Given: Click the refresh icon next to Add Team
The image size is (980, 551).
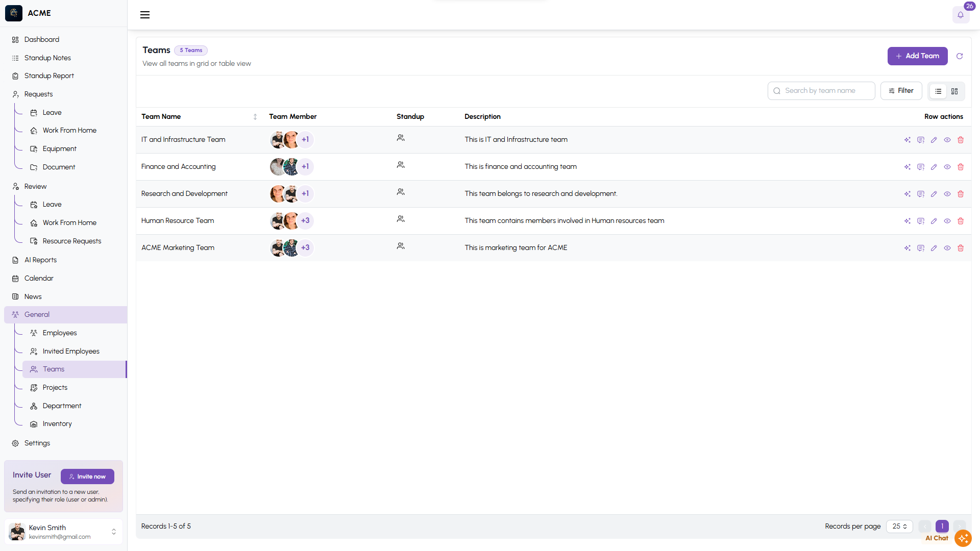Looking at the screenshot, I should pyautogui.click(x=960, y=56).
